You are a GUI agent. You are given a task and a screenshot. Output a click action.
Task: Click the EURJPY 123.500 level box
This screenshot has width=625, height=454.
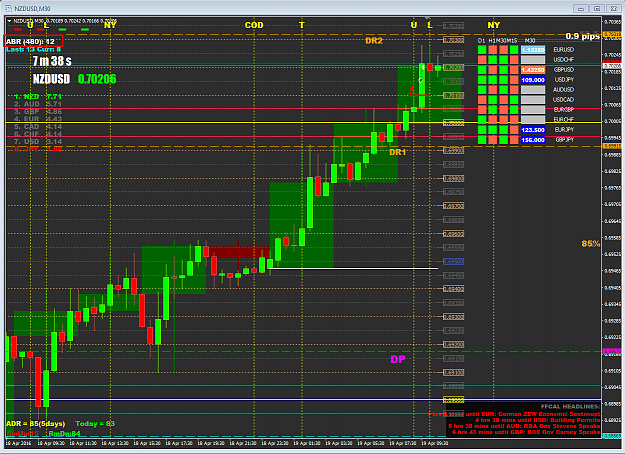pyautogui.click(x=533, y=130)
